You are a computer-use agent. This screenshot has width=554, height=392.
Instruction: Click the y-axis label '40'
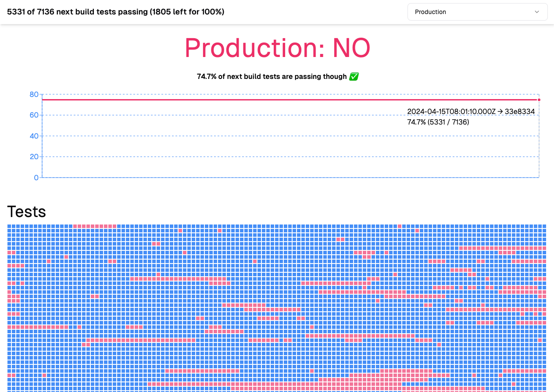click(x=34, y=136)
